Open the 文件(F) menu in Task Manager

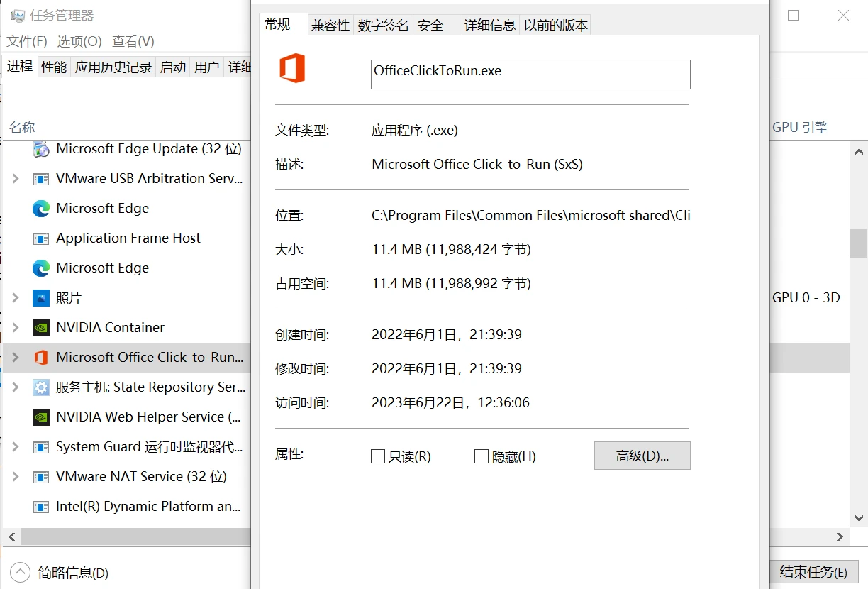coord(27,42)
